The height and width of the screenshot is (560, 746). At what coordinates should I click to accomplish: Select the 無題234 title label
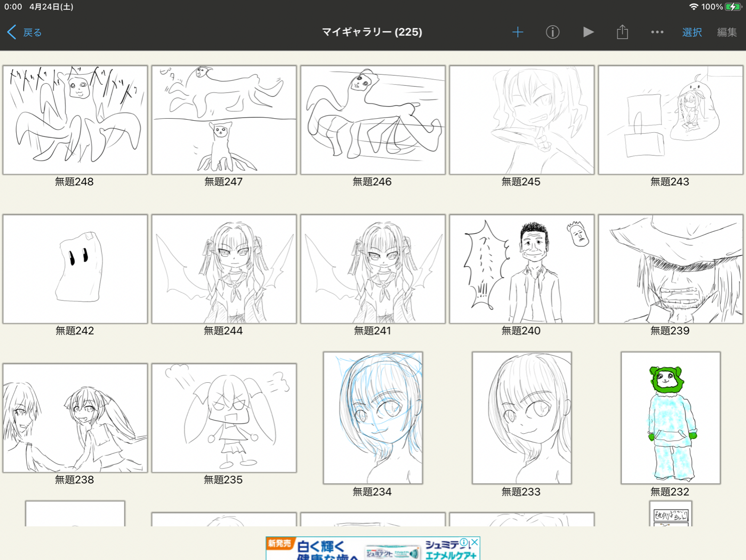click(372, 491)
